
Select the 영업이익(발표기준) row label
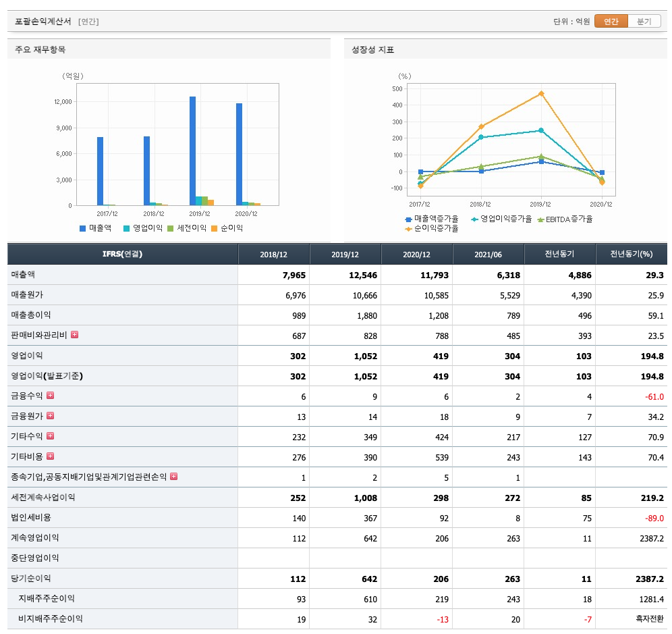pyautogui.click(x=47, y=376)
